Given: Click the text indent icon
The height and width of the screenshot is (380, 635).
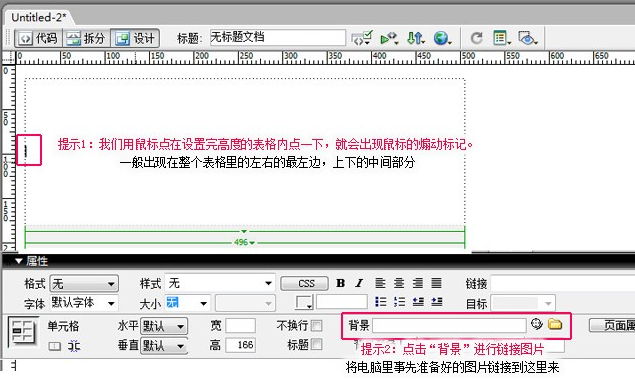Looking at the screenshot, I should 437,302.
